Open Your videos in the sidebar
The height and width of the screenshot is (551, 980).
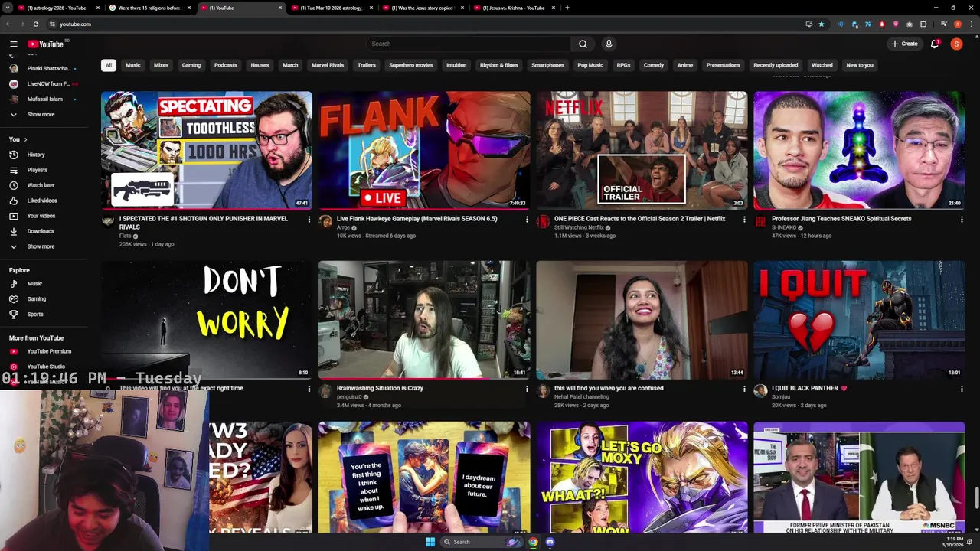coord(41,216)
